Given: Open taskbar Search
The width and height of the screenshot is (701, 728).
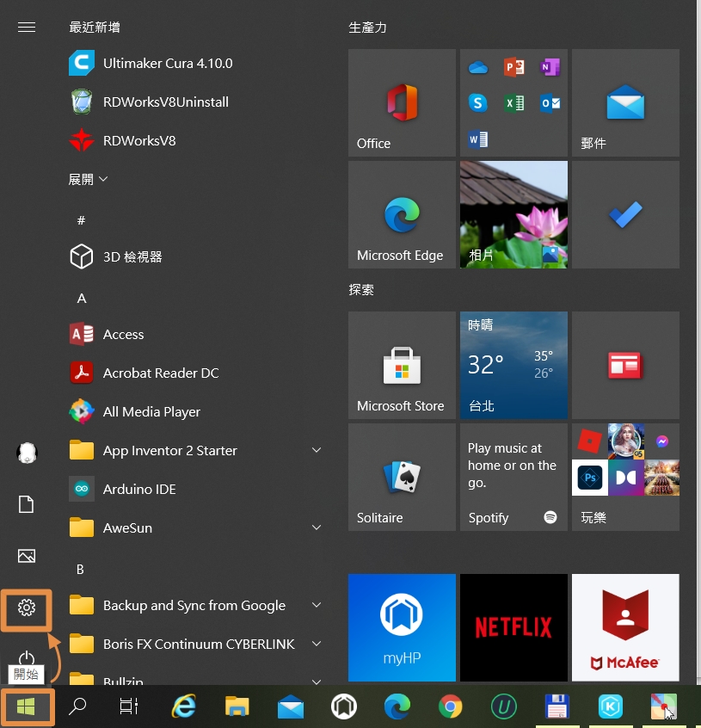Looking at the screenshot, I should [77, 706].
